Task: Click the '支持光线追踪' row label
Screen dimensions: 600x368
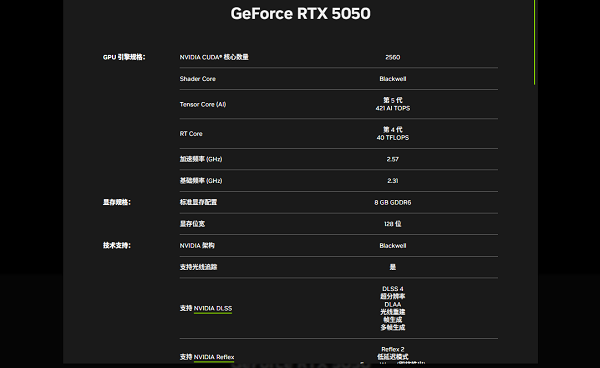Action: point(198,267)
